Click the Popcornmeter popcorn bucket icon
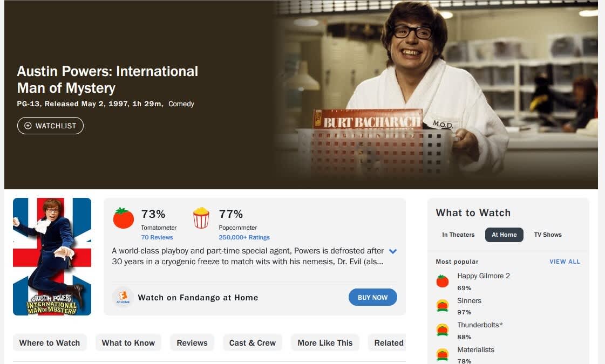 [201, 218]
